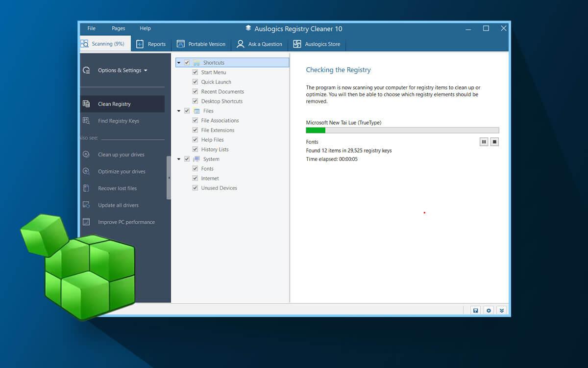Screen dimensions: 588x368
Task: Click the "Time elapsed: 00:00:05" text
Action: pyautogui.click(x=332, y=159)
